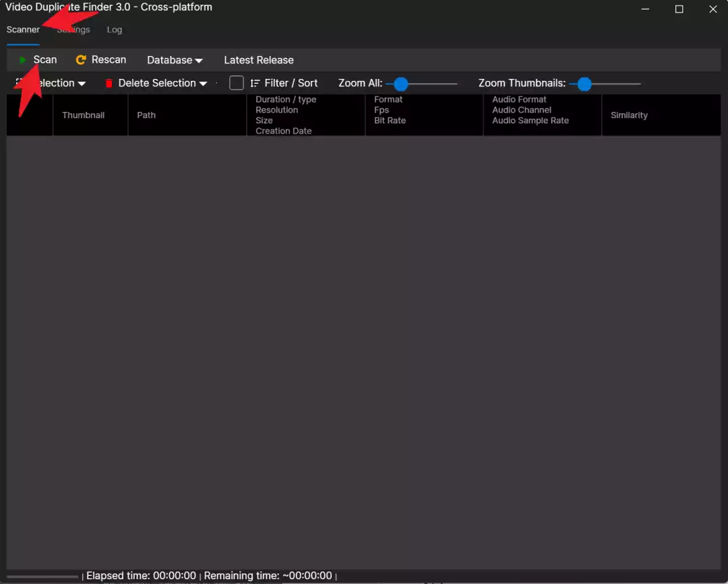Start scan with the green play icon
This screenshot has width=728, height=584.
click(x=22, y=60)
